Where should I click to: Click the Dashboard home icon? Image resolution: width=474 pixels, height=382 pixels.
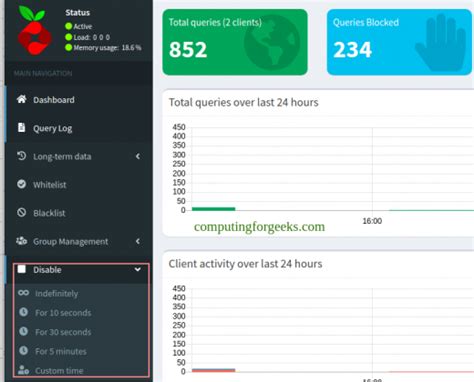pyautogui.click(x=22, y=99)
